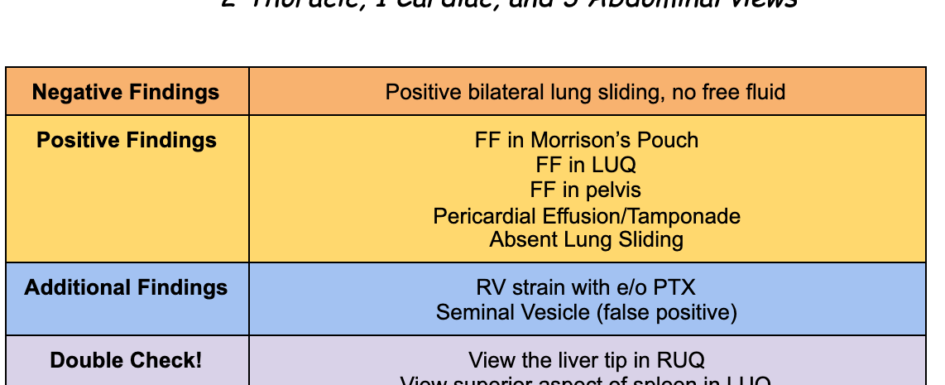Image resolution: width=945 pixels, height=385 pixels.
Task: Click the Additional Findings header cell
Action: [127, 299]
